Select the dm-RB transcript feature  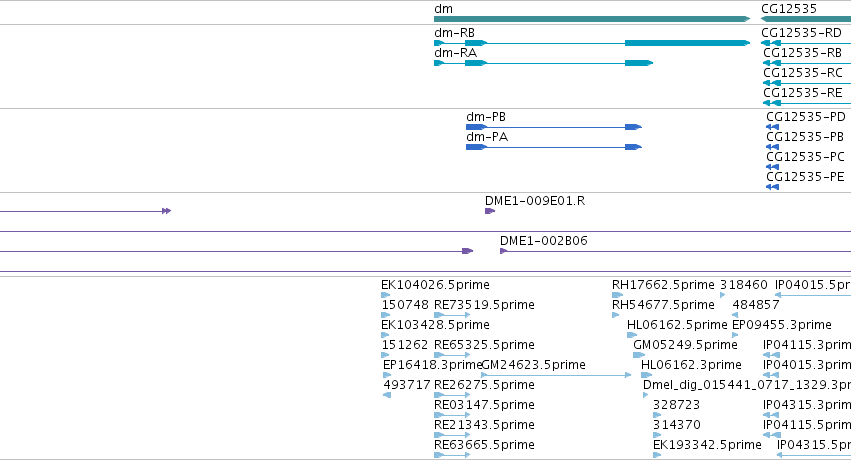click(592, 43)
